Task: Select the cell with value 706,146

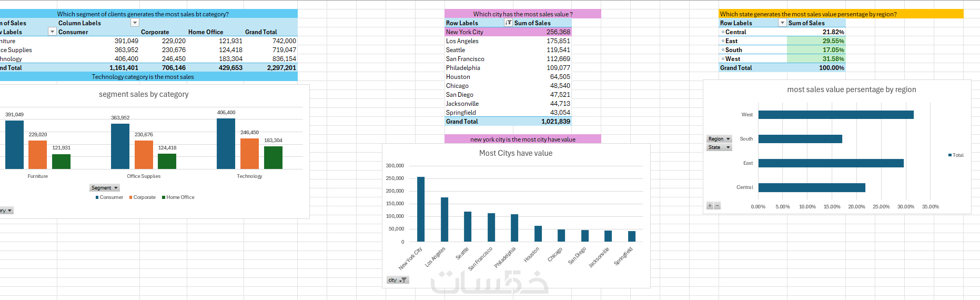Action: (163, 68)
